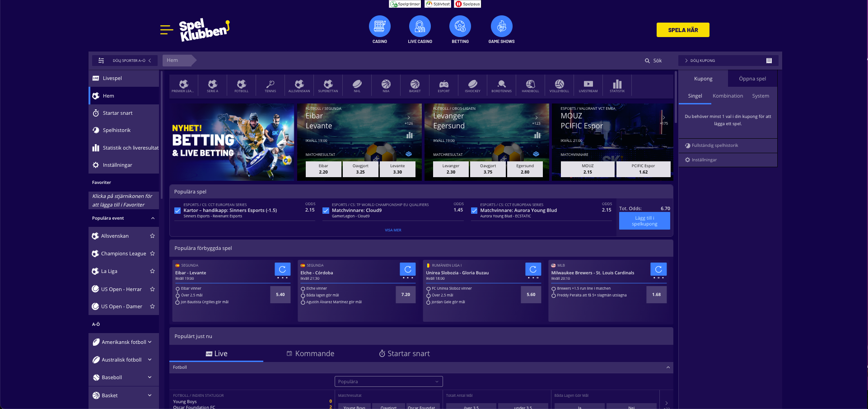868x409 pixels.
Task: Uncheck the Matchvinnare: Cloud9 bet
Action: click(x=326, y=211)
